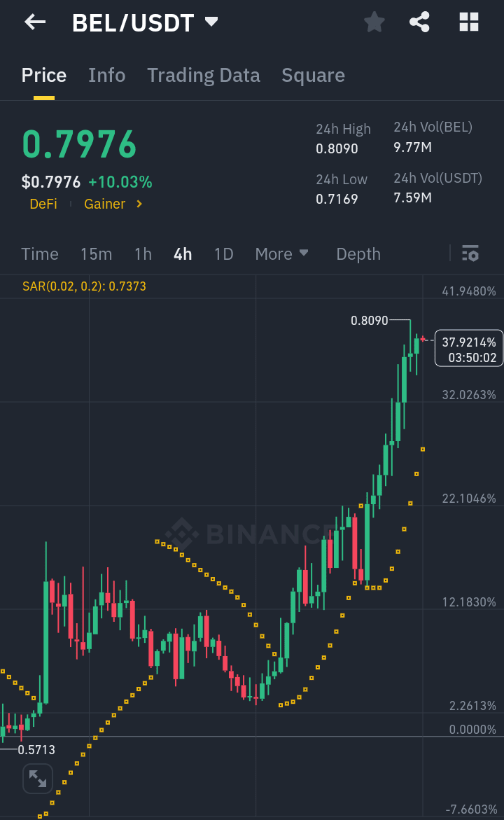Switch to the Info tab
Screen dimensions: 504x820
(x=106, y=75)
